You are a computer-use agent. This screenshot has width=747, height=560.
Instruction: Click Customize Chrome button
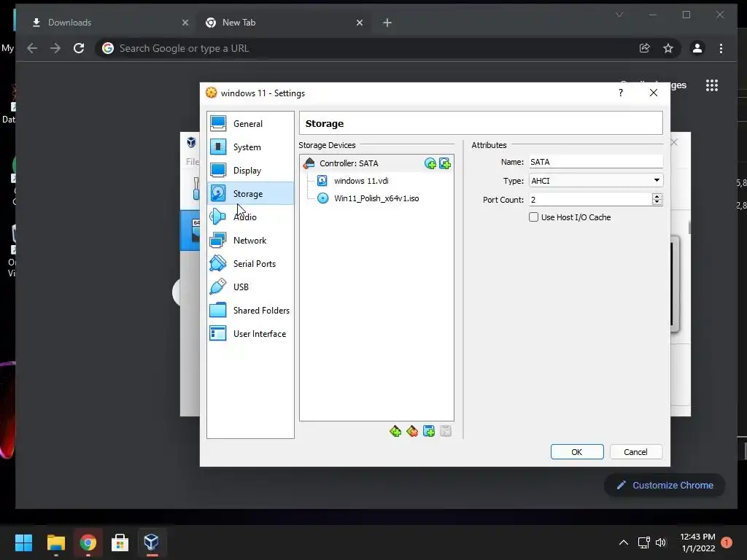(665, 485)
